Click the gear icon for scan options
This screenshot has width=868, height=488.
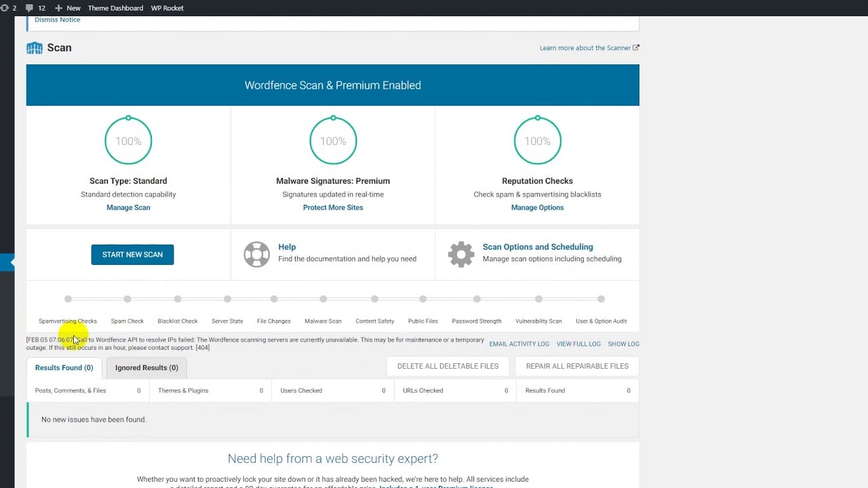(x=461, y=254)
